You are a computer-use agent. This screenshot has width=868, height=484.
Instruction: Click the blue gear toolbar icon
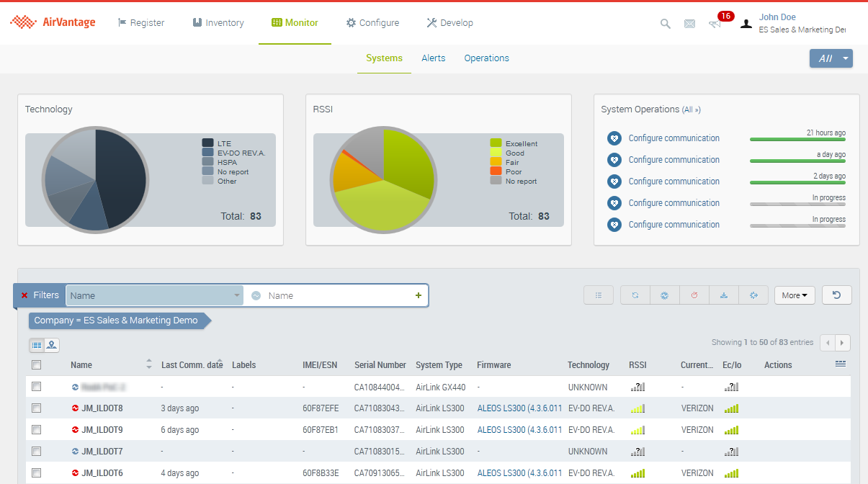pos(665,295)
